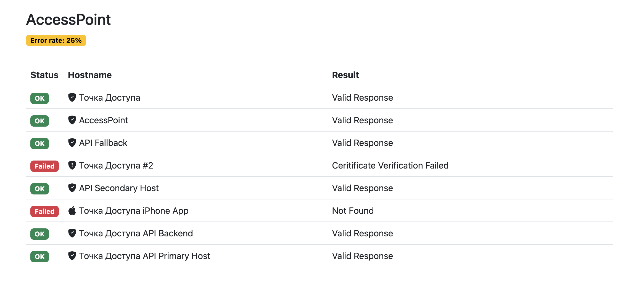The image size is (644, 283).
Task: Click the warning shield icon for Точка Доступа #2
Action: [x=72, y=165]
